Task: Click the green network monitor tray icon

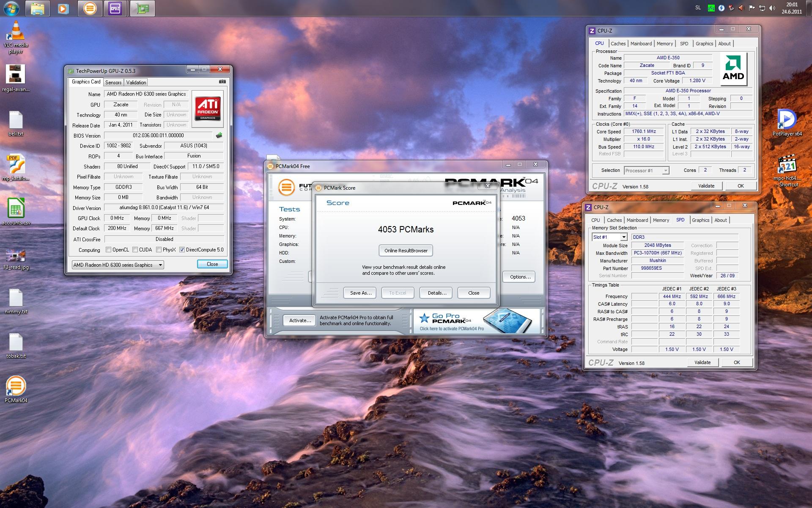Action: tap(711, 8)
